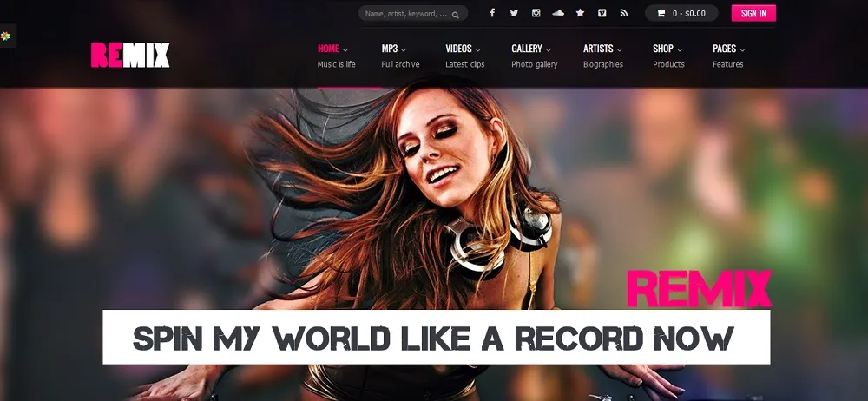Open the SoundCloud social icon
This screenshot has width=868, height=401.
click(x=558, y=13)
